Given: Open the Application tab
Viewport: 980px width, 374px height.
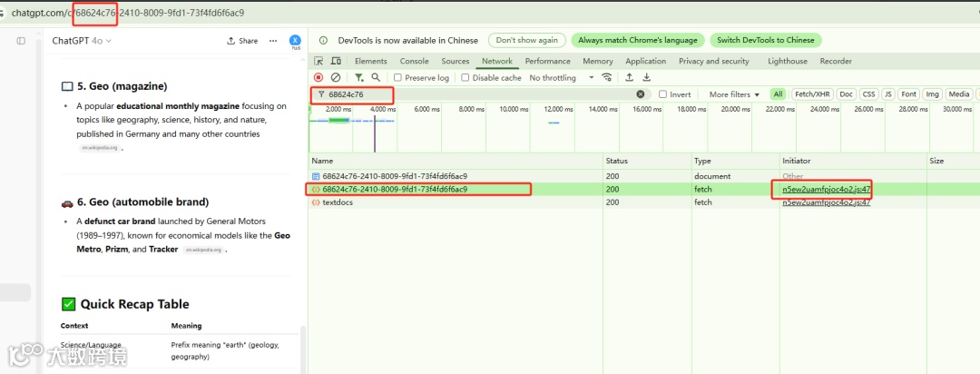Looking at the screenshot, I should (x=646, y=62).
